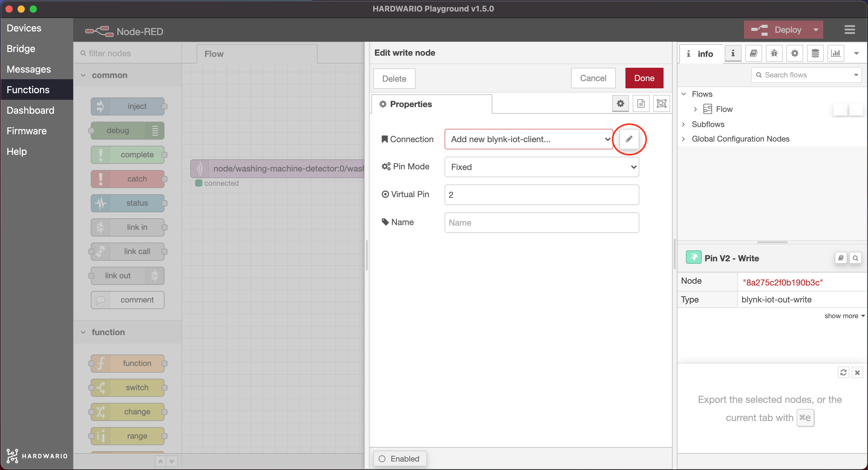868x470 pixels.
Task: Show the node information sidebar tab icon
Action: click(x=733, y=53)
